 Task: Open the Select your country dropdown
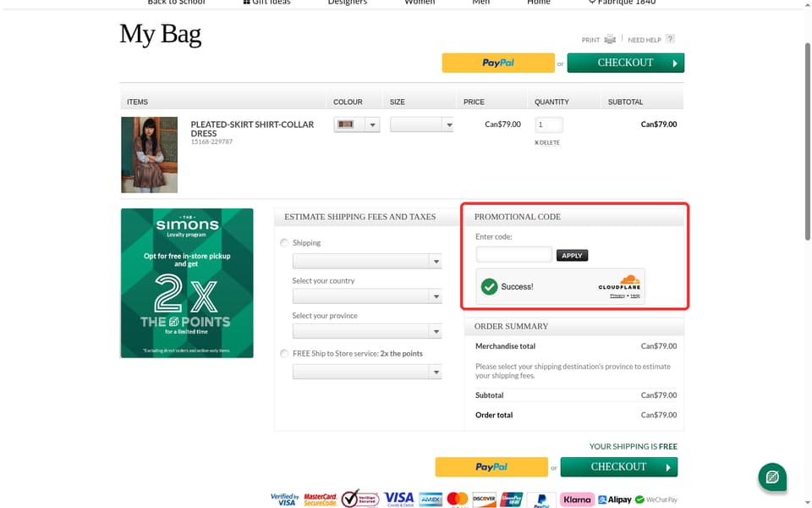[366, 296]
